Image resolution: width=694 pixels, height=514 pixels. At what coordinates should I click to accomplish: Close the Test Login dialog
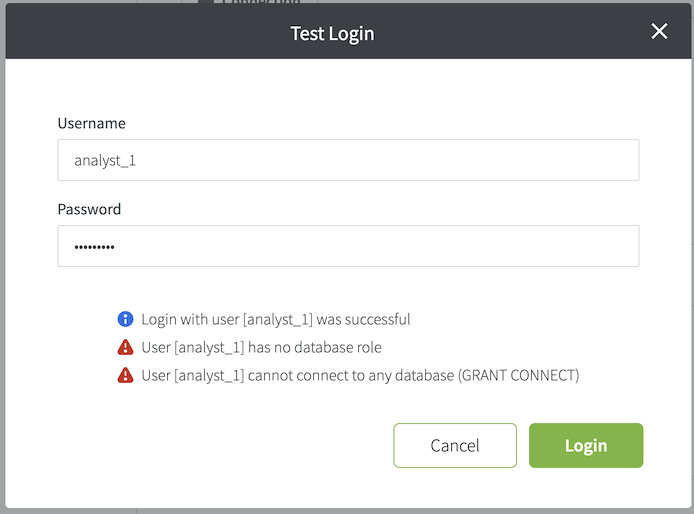(659, 32)
